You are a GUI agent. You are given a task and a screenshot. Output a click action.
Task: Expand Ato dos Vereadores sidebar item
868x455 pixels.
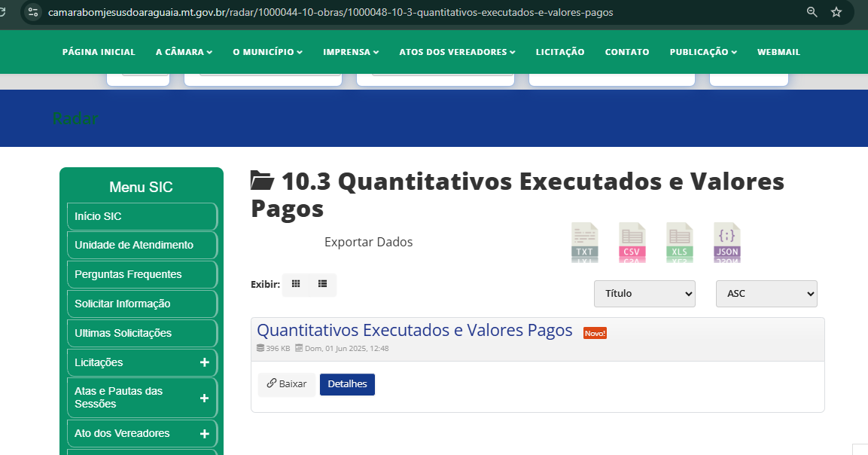click(x=204, y=434)
